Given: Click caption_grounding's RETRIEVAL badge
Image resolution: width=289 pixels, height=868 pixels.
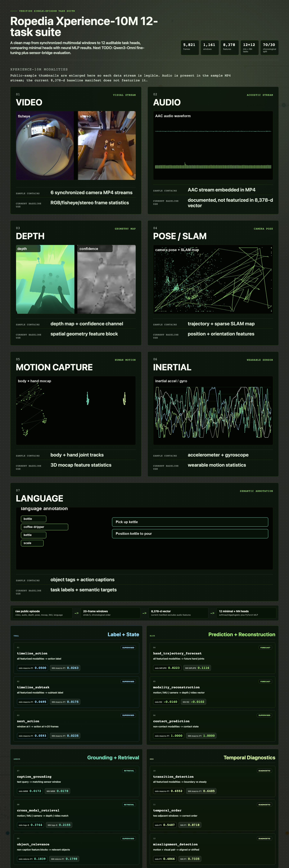Looking at the screenshot, I should (129, 770).
